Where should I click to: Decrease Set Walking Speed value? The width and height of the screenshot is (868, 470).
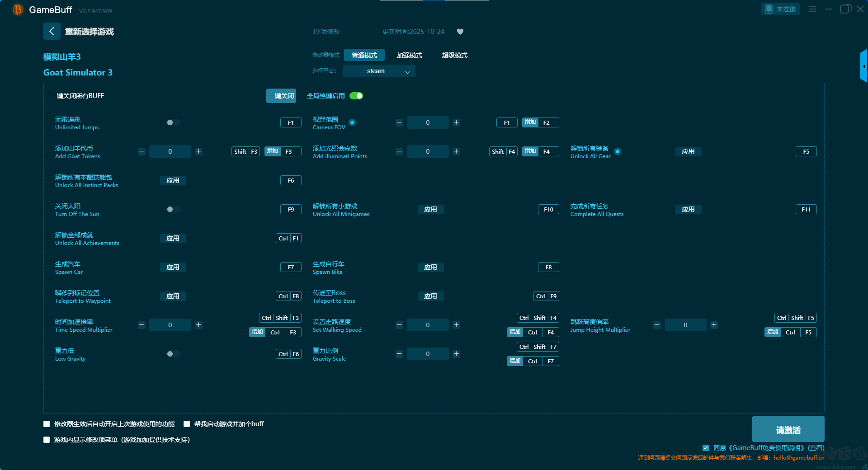[x=399, y=325]
